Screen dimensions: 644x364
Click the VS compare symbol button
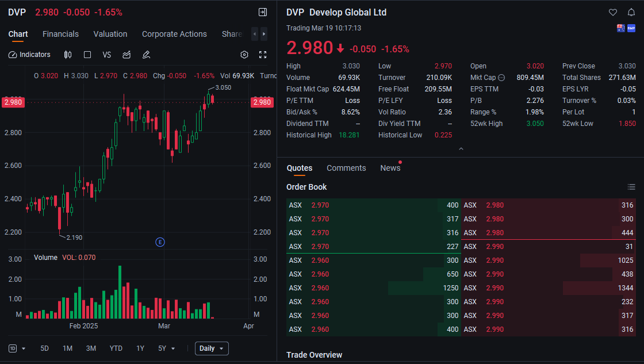[106, 55]
